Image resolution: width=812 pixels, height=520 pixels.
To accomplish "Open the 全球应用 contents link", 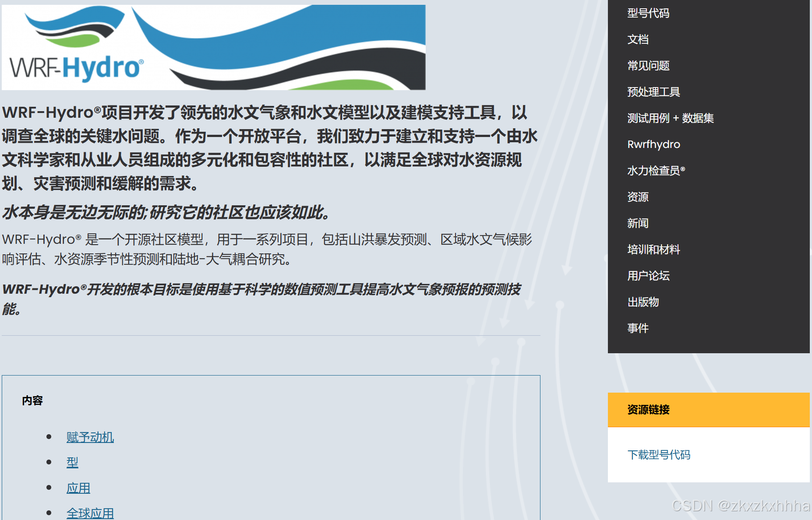I will click(90, 513).
